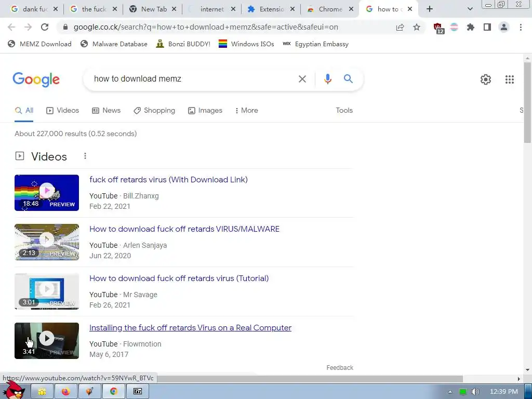Select the All results filter
Viewport: 532px width, 399px height.
[24, 111]
